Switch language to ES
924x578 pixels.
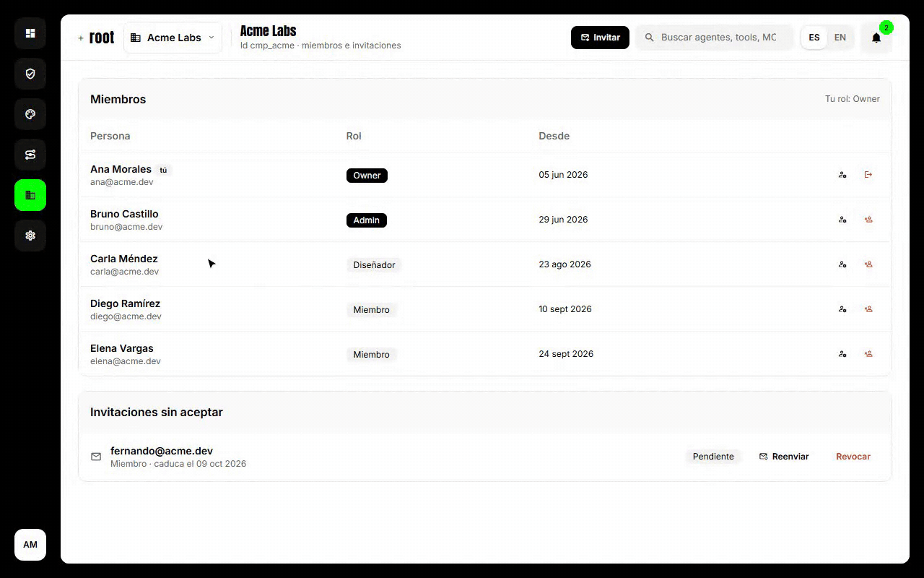(814, 38)
